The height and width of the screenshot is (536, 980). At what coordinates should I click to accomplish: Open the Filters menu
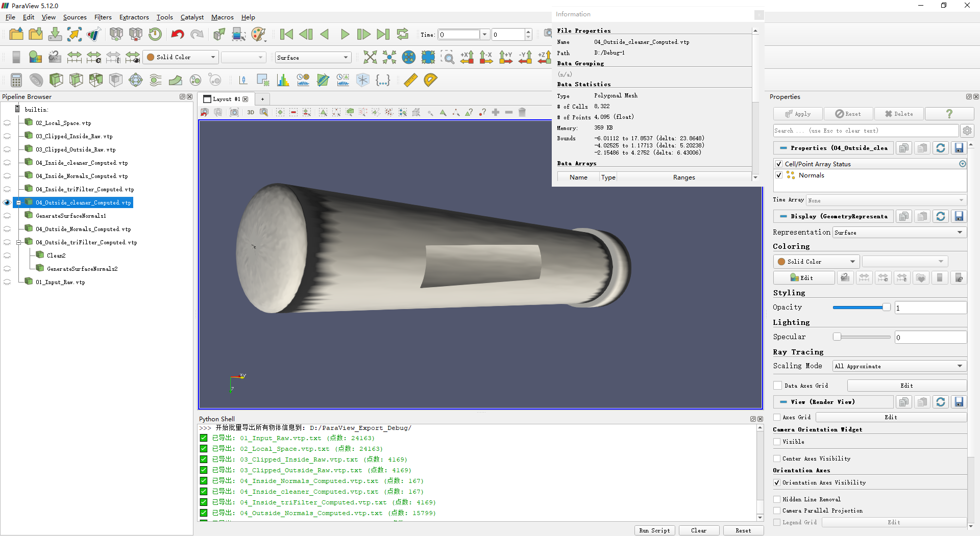(x=103, y=17)
